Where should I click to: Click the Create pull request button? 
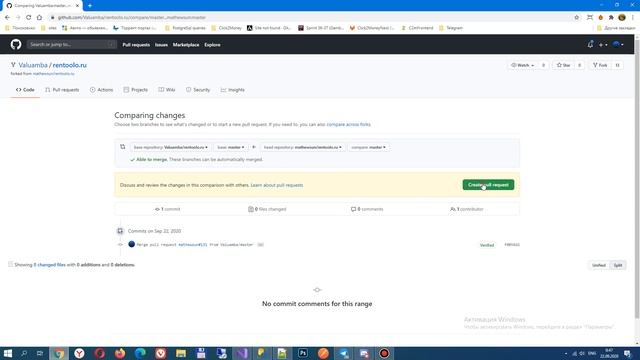click(488, 185)
